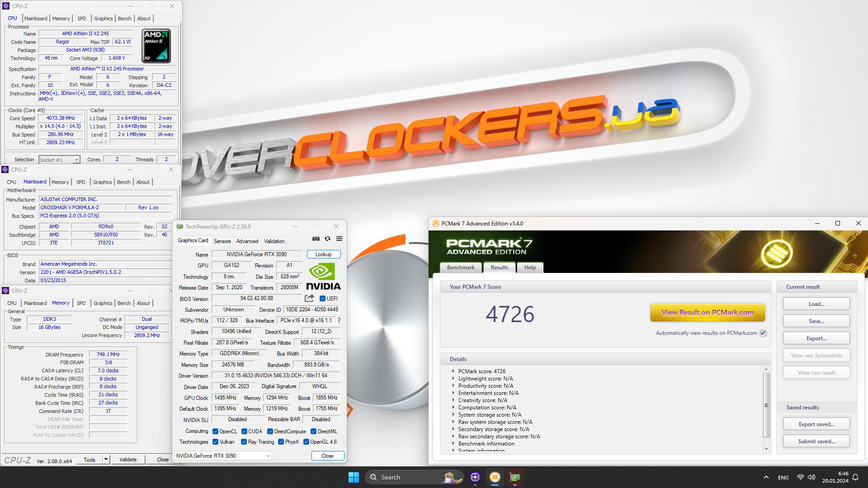
Task: Expand the Productivity score detail row
Action: [453, 385]
